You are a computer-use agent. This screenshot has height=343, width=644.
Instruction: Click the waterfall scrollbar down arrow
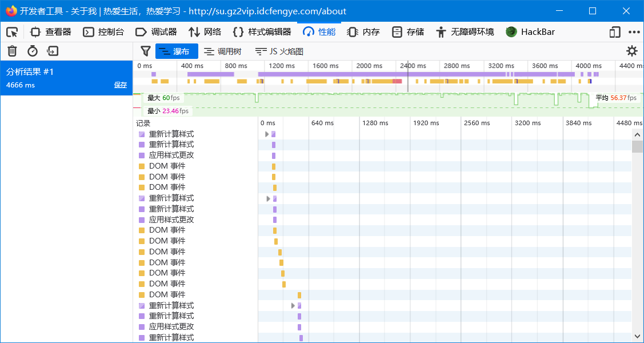click(638, 337)
